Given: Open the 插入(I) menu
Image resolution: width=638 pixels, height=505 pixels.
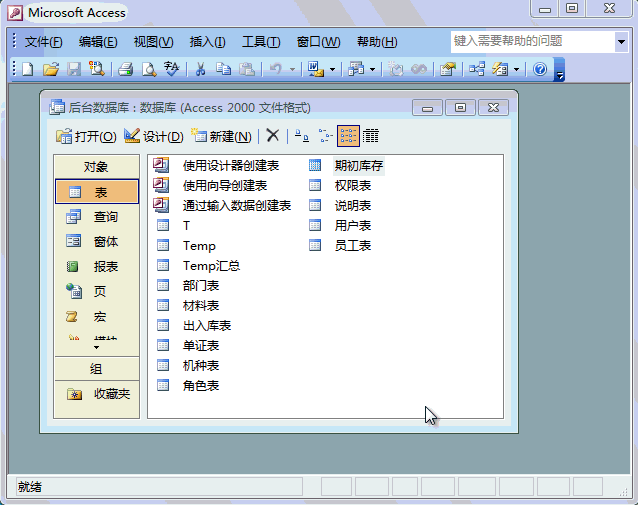Looking at the screenshot, I should (x=207, y=42).
